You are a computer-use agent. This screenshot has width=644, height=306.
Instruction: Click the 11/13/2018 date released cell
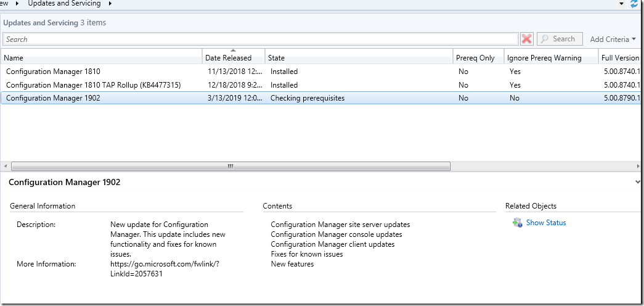click(x=235, y=72)
